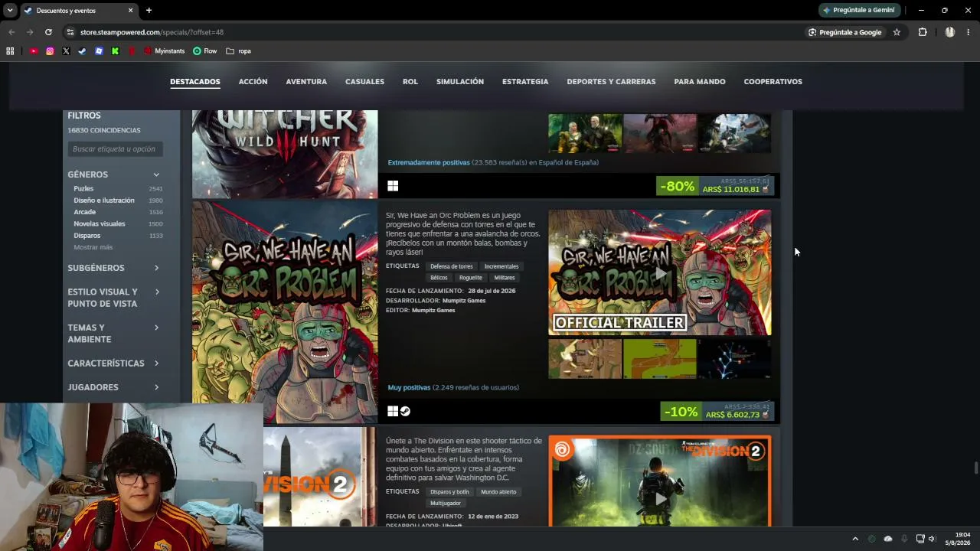
Task: Open the ropa bookmarks folder
Action: point(238,51)
